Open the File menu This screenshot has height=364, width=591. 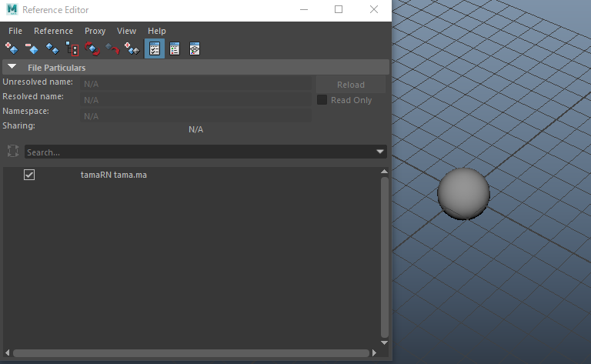pyautogui.click(x=15, y=31)
